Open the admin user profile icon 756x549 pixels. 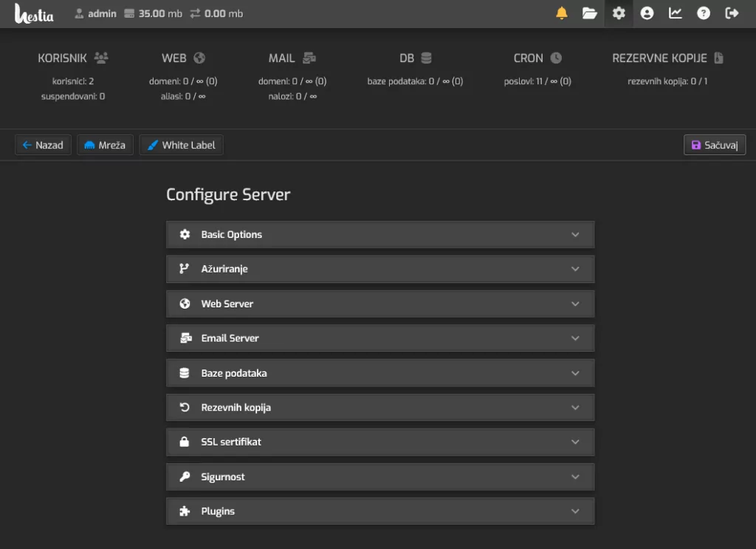(647, 13)
